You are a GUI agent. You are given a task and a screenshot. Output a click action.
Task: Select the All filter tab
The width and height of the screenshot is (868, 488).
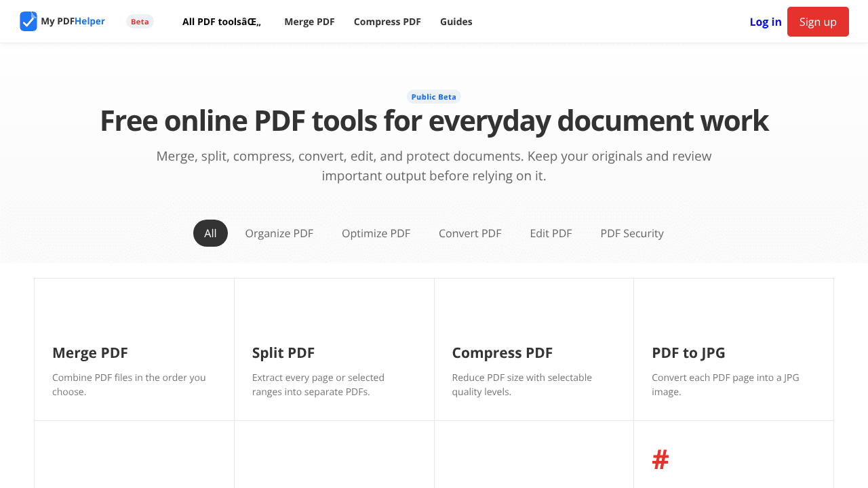[210, 233]
